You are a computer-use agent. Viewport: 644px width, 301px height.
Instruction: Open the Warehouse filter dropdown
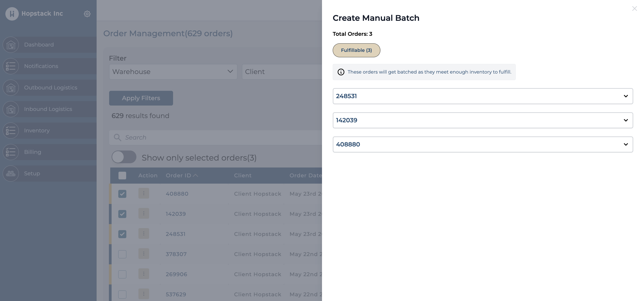[173, 72]
